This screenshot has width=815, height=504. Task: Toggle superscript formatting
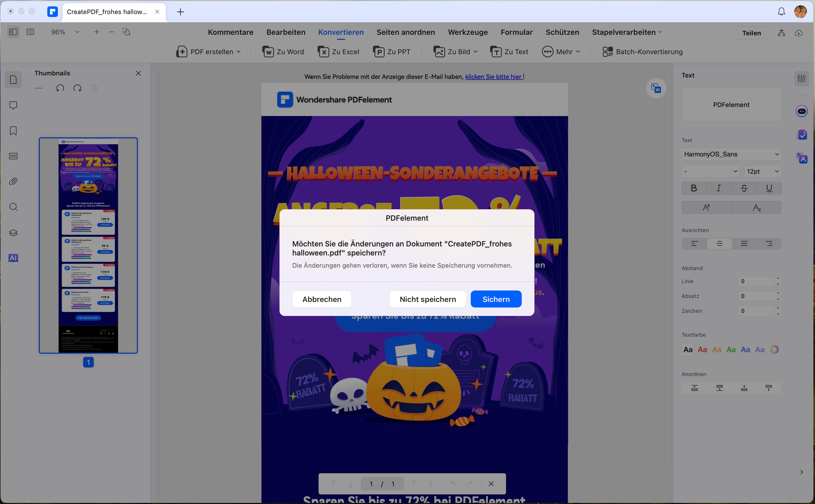[x=706, y=208]
